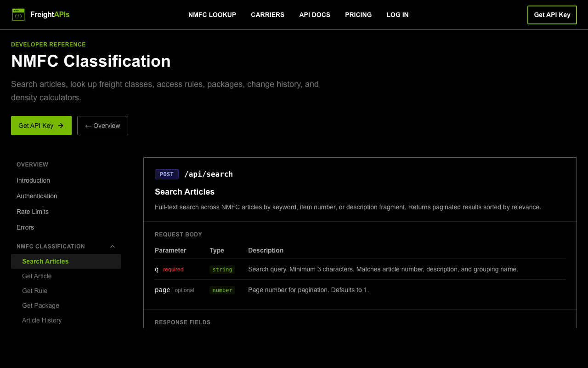Click the POST method badge
The image size is (588, 368).
(167, 174)
